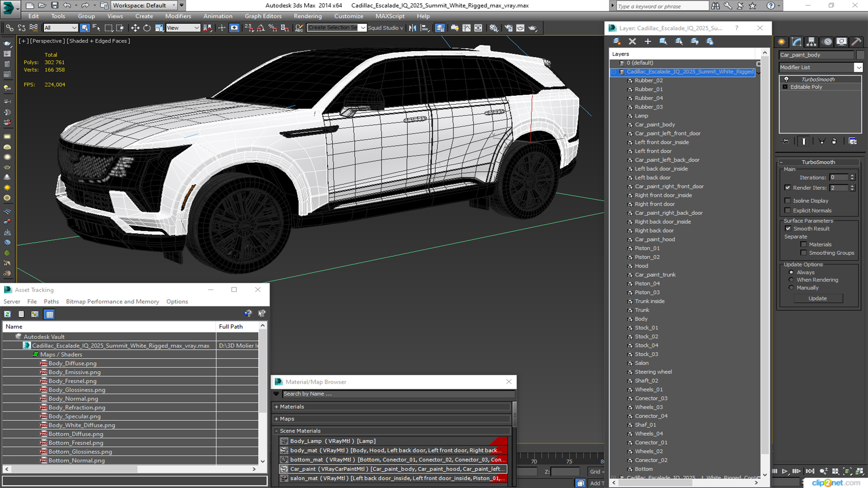868x488 pixels.
Task: Open the Rendering menu
Action: (307, 16)
